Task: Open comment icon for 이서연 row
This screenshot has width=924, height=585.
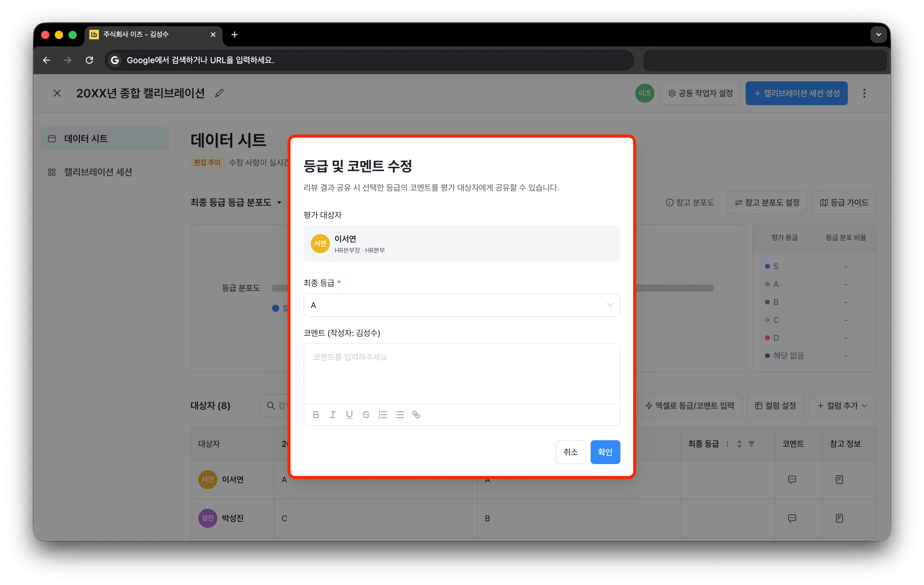Action: pos(792,480)
